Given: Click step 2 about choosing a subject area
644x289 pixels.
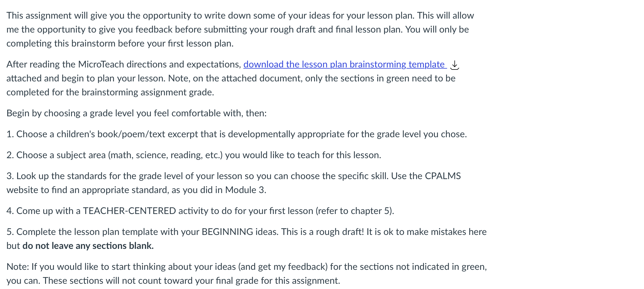Looking at the screenshot, I should pyautogui.click(x=194, y=155).
